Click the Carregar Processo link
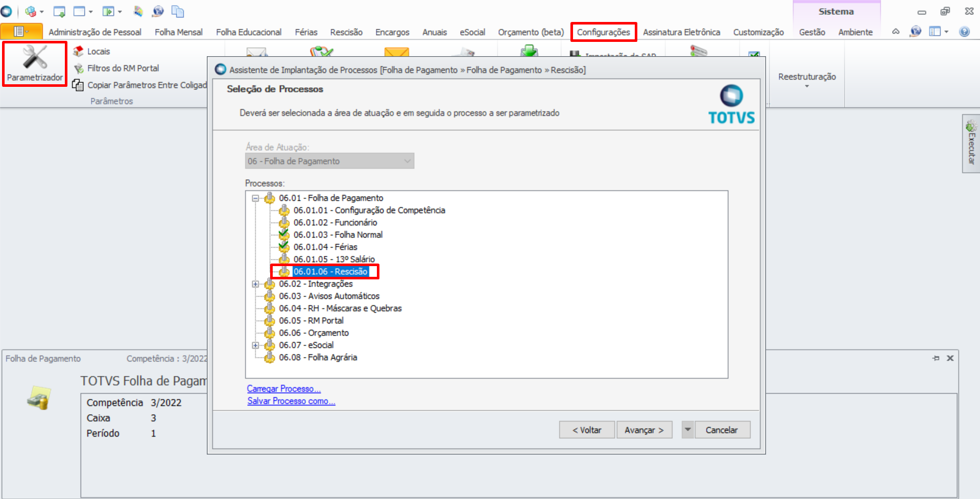Image resolution: width=980 pixels, height=499 pixels. pyautogui.click(x=284, y=389)
